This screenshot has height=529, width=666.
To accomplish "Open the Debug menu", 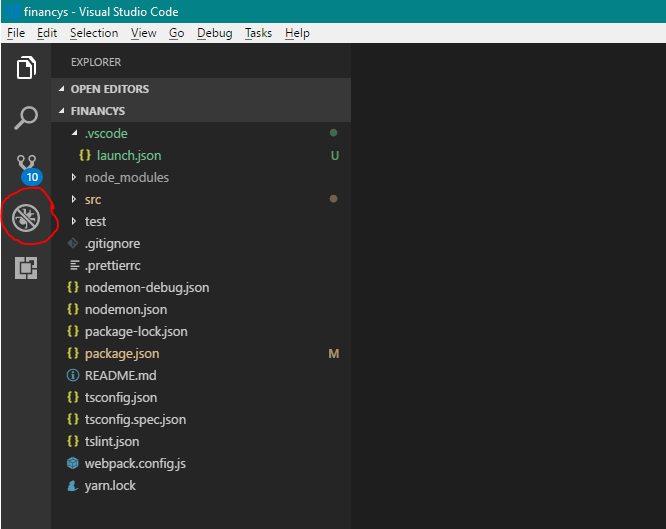I will pos(214,33).
